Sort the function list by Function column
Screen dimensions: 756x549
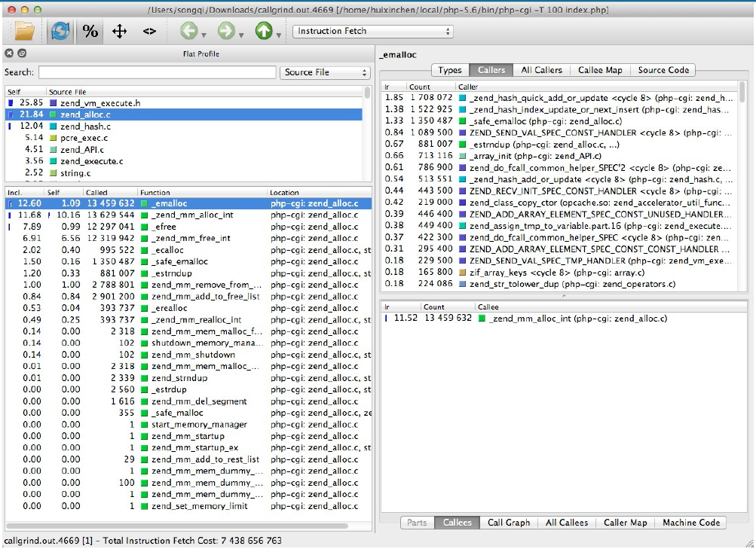[x=203, y=192]
